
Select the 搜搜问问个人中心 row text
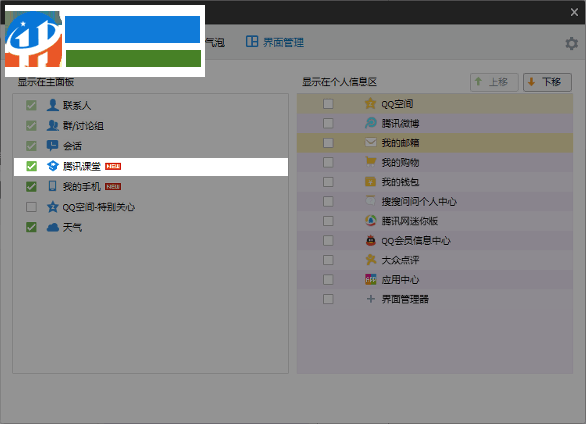(419, 202)
